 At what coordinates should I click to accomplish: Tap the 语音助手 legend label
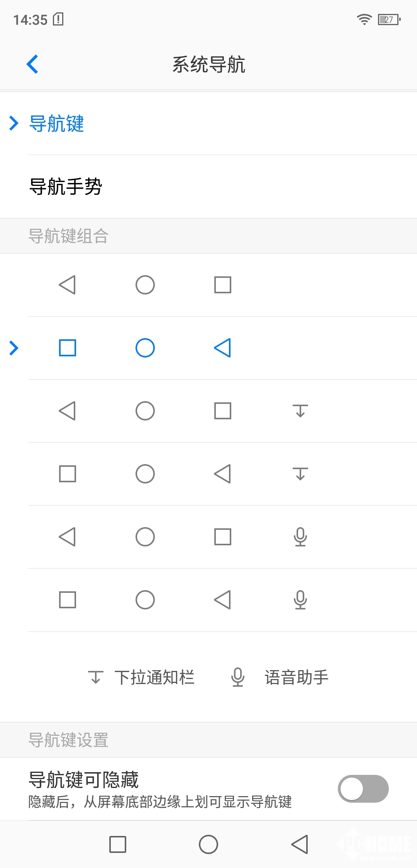297,677
